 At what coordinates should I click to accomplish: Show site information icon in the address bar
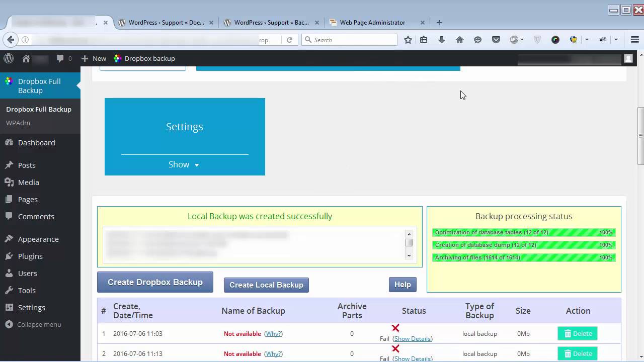(25, 40)
